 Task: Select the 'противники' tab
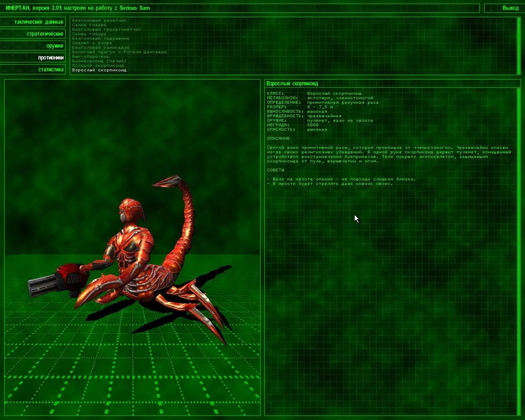(x=33, y=57)
